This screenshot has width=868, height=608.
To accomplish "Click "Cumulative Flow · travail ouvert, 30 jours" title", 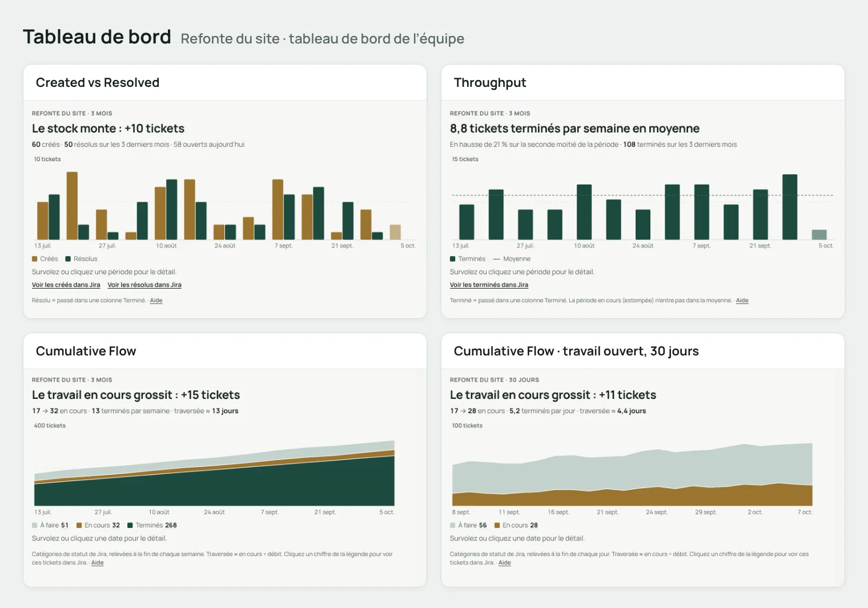I will pyautogui.click(x=576, y=351).
